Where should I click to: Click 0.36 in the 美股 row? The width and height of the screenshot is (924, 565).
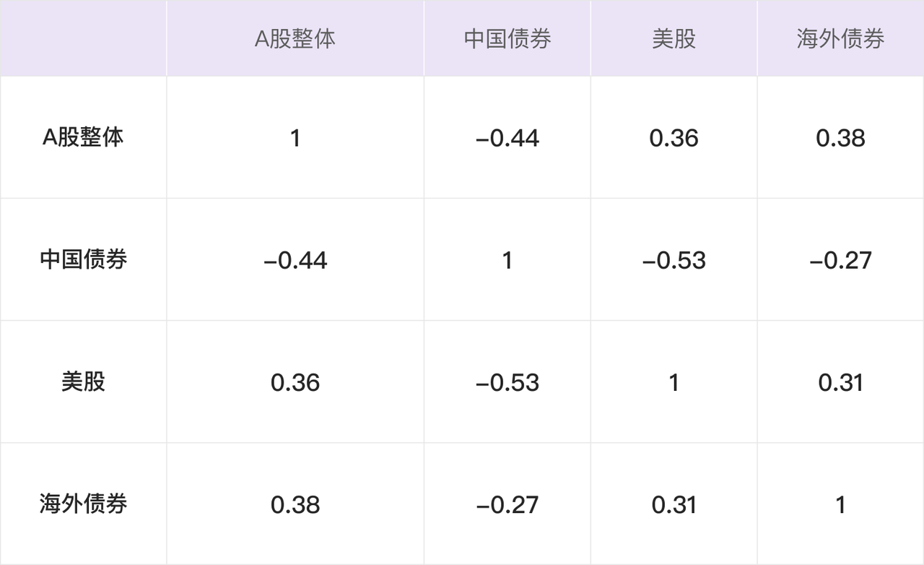point(295,382)
